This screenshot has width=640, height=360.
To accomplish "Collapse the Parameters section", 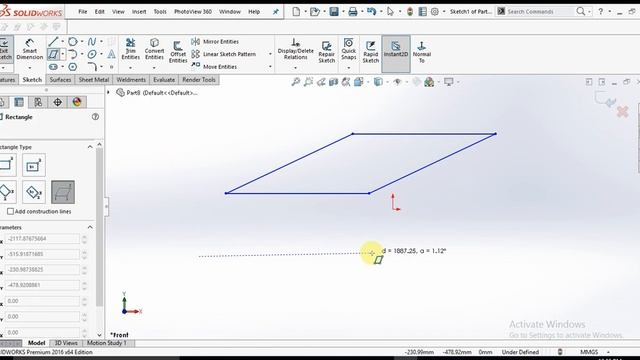I will click(90, 227).
